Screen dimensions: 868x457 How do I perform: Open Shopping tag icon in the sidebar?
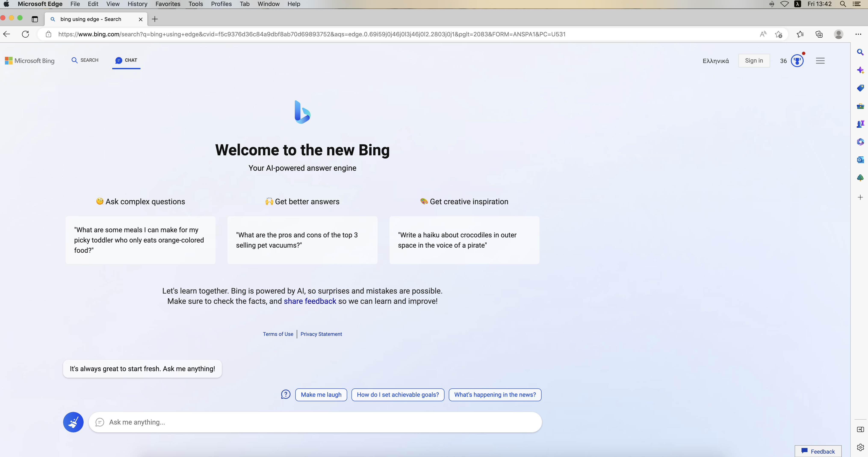pyautogui.click(x=860, y=88)
